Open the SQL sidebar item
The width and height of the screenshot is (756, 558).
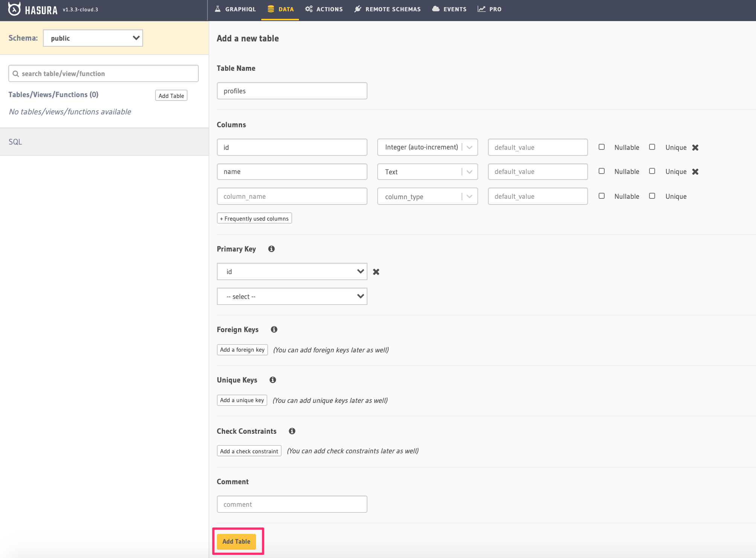(15, 142)
